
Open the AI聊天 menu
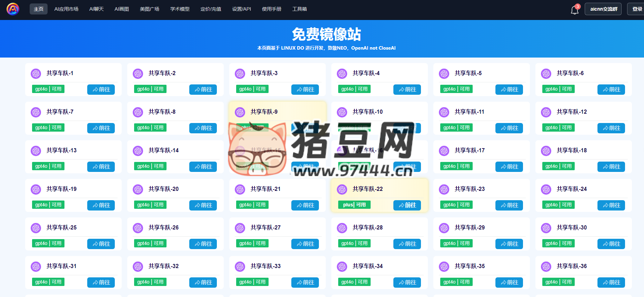(x=97, y=9)
